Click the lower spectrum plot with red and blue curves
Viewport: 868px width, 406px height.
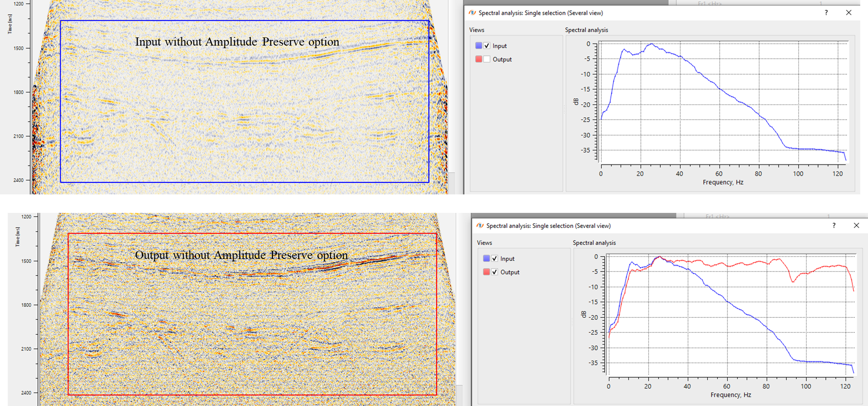(730, 315)
